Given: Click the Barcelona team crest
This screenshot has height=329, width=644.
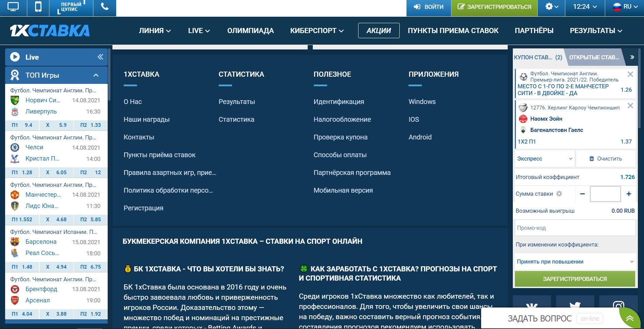Looking at the screenshot, I should point(15,242).
